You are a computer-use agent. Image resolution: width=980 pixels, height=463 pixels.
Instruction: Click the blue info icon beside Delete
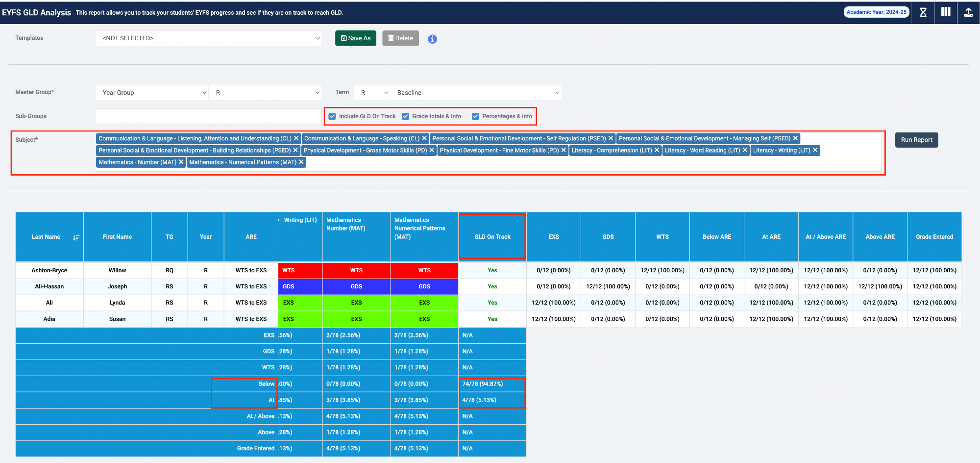pyautogui.click(x=432, y=39)
